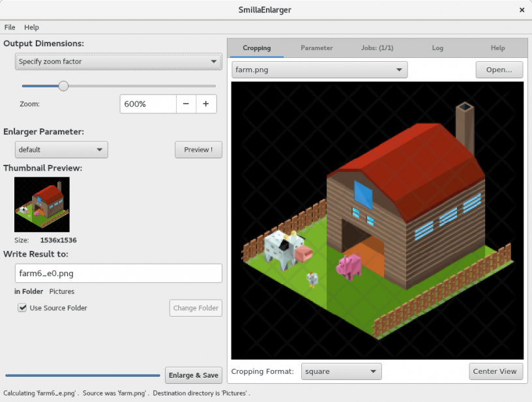532x402 pixels.
Task: Toggle the Use Source Folder checkbox
Action: pyautogui.click(x=23, y=308)
